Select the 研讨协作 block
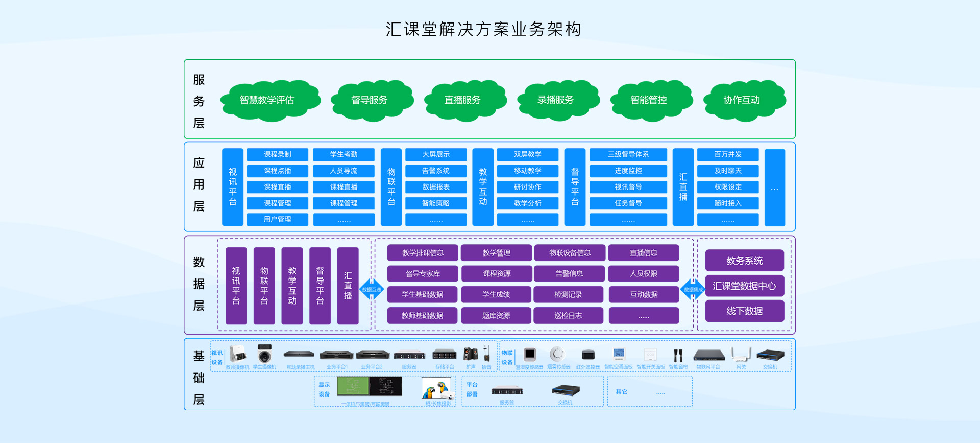This screenshot has width=980, height=443. tap(528, 187)
